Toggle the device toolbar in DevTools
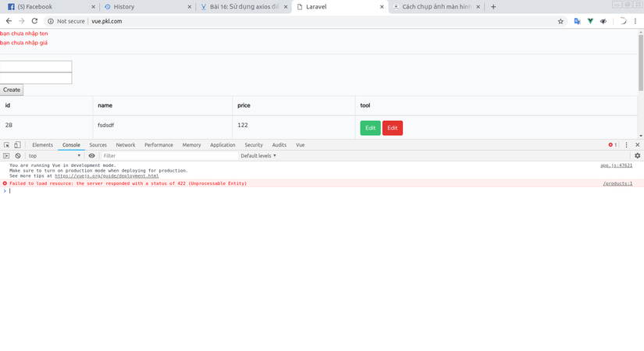 (x=17, y=145)
